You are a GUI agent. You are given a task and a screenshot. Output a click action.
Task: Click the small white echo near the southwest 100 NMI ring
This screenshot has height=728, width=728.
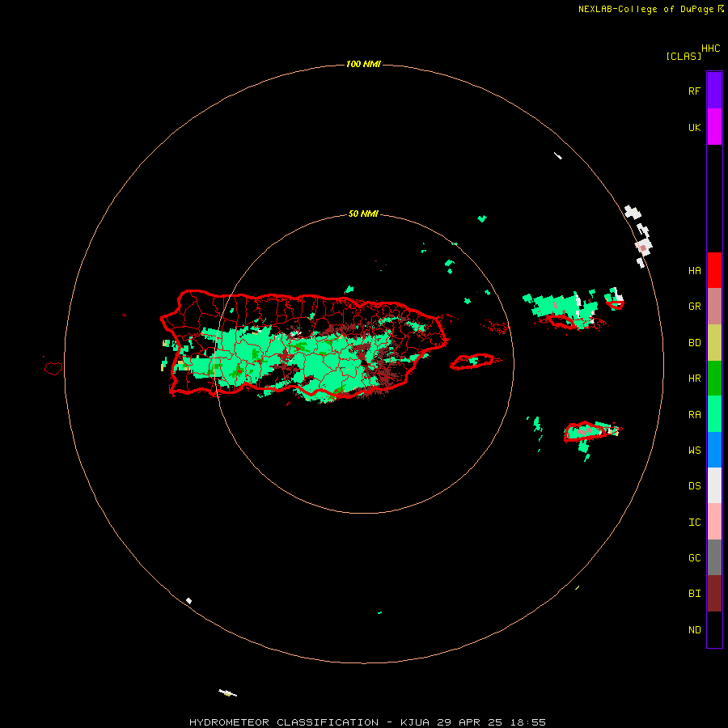(x=188, y=601)
